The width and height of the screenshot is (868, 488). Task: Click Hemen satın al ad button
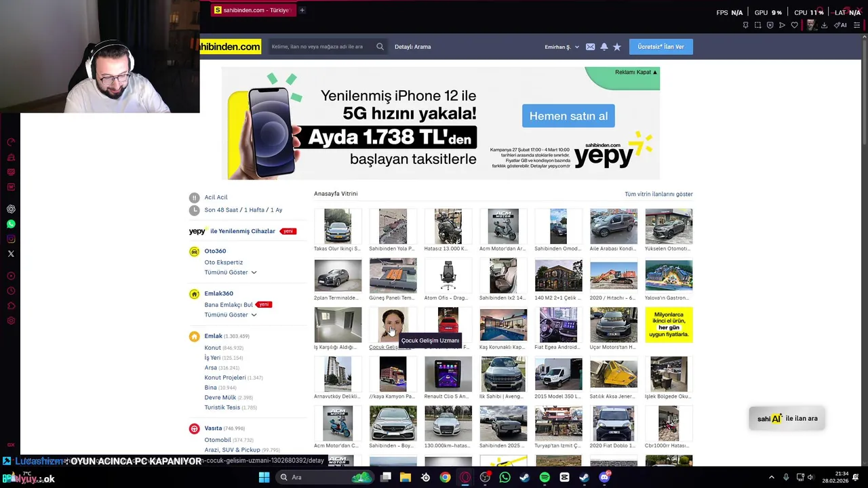click(568, 116)
